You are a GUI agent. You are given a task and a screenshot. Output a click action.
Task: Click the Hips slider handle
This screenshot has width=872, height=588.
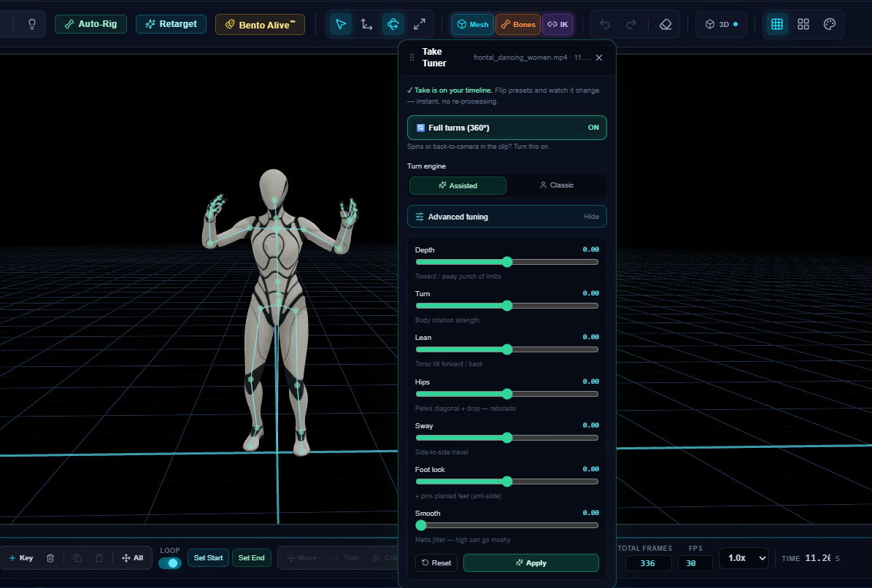click(506, 394)
